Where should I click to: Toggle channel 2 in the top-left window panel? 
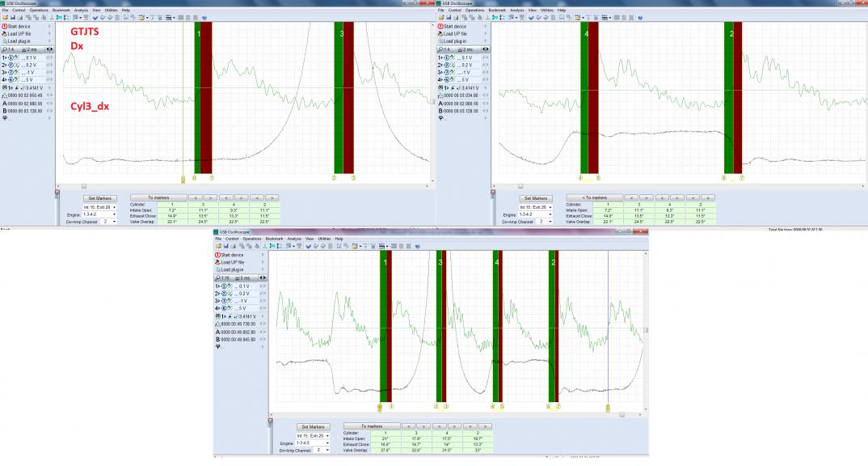click(11, 65)
